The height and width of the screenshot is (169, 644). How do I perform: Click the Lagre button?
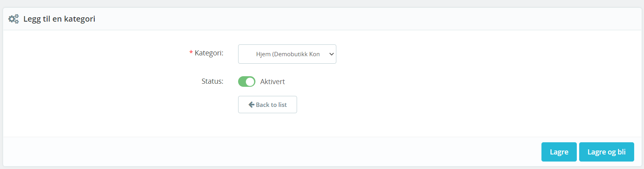coord(559,152)
